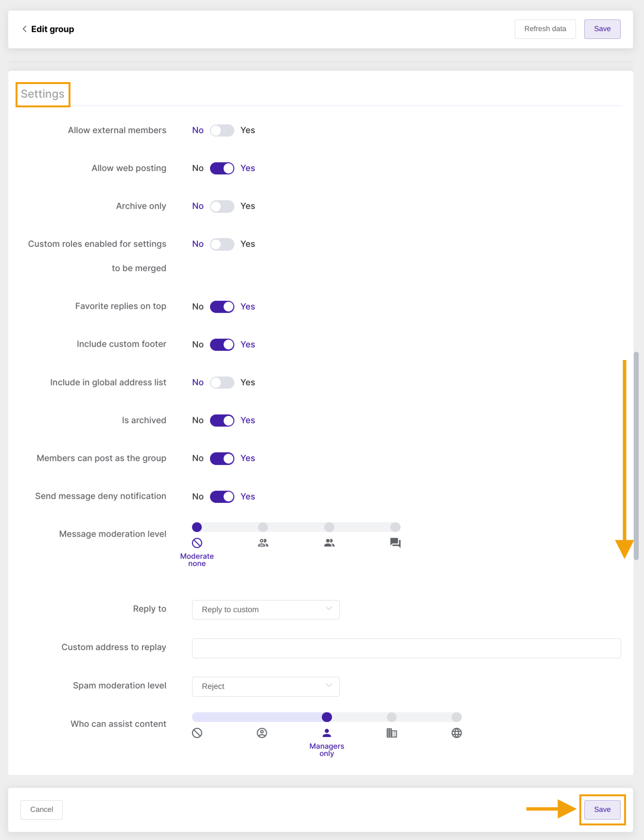The width and height of the screenshot is (644, 840).
Task: Open the Spam moderation level dropdown
Action: tap(265, 686)
